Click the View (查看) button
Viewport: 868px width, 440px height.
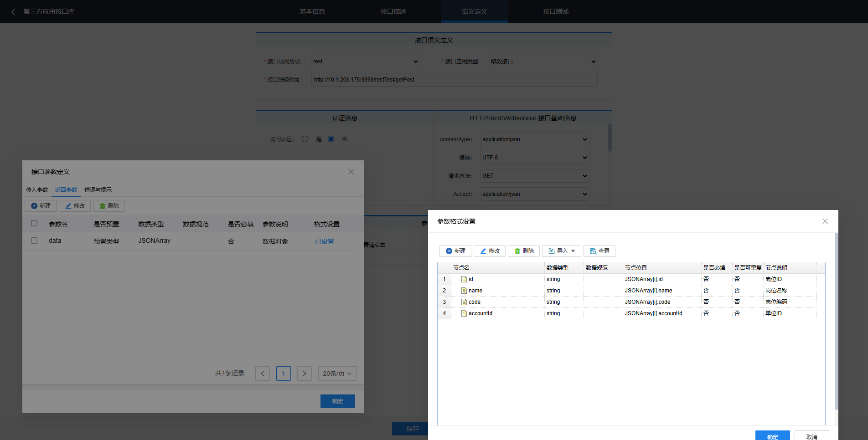[x=599, y=251]
